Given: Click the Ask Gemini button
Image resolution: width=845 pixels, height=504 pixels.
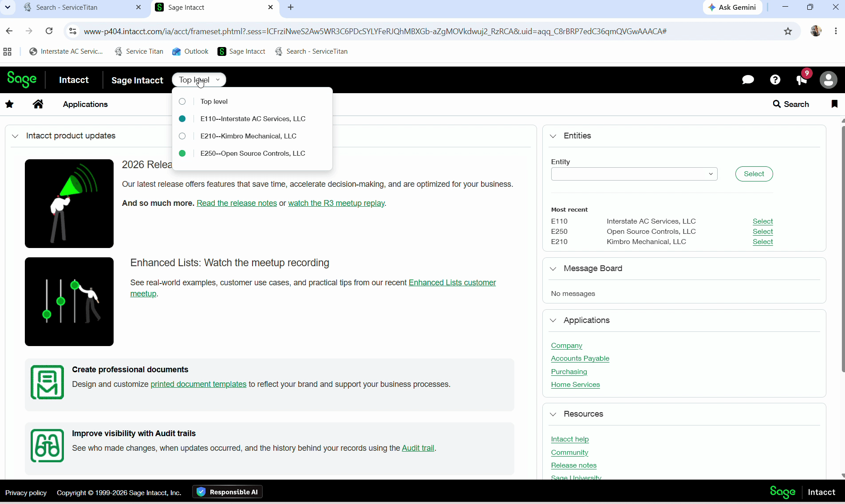Looking at the screenshot, I should [x=732, y=7].
